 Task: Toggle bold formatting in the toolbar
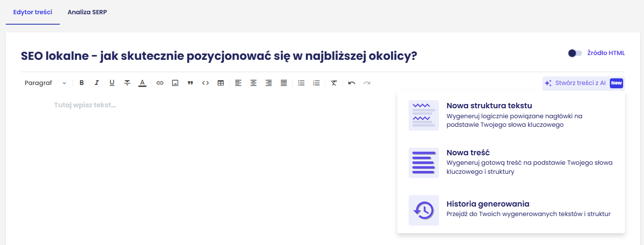click(82, 83)
